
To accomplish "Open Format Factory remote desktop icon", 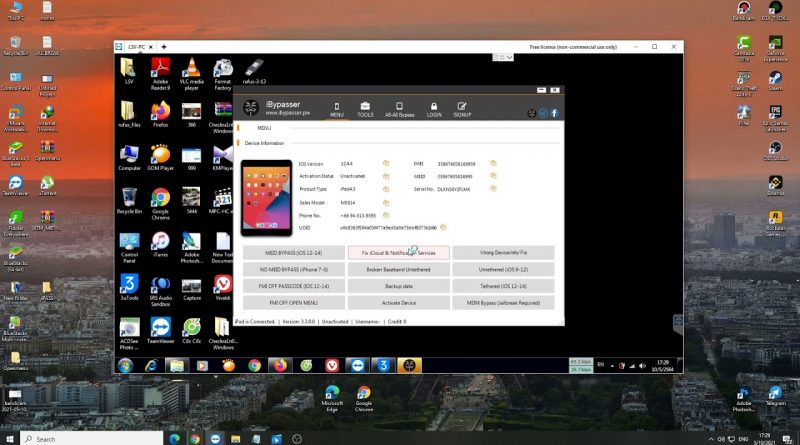I will click(223, 75).
